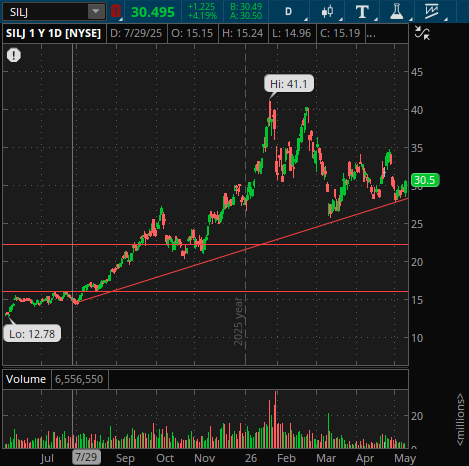Open the studies flask icon
Image resolution: width=469 pixels, height=466 pixels.
pos(397,12)
